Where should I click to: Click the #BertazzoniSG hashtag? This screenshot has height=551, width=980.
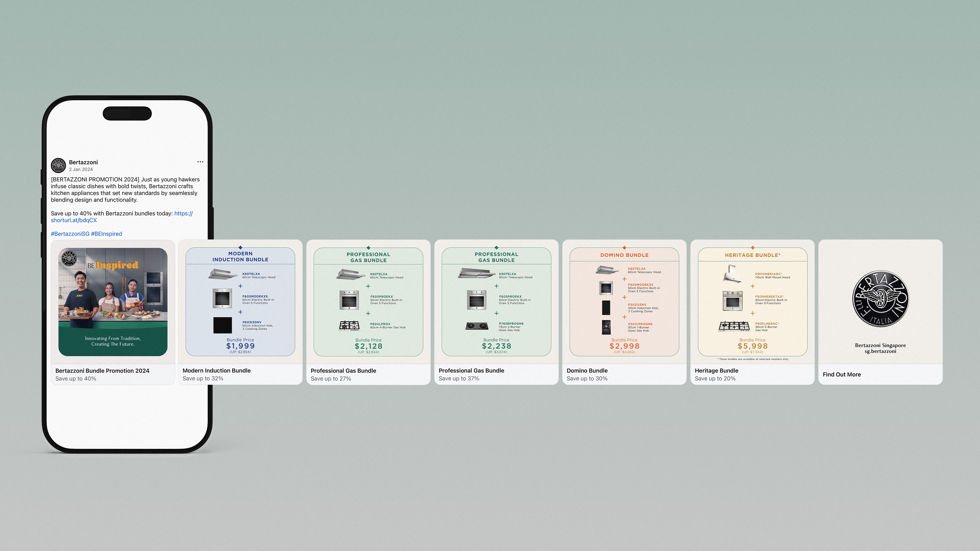(70, 234)
